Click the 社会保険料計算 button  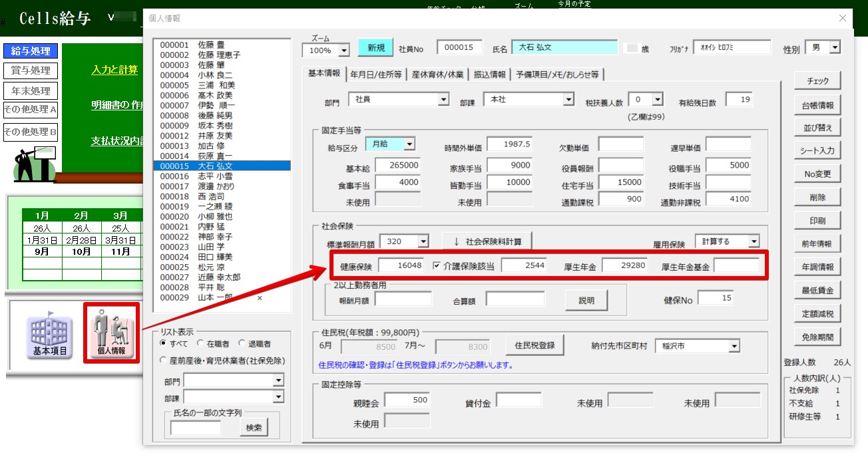487,241
